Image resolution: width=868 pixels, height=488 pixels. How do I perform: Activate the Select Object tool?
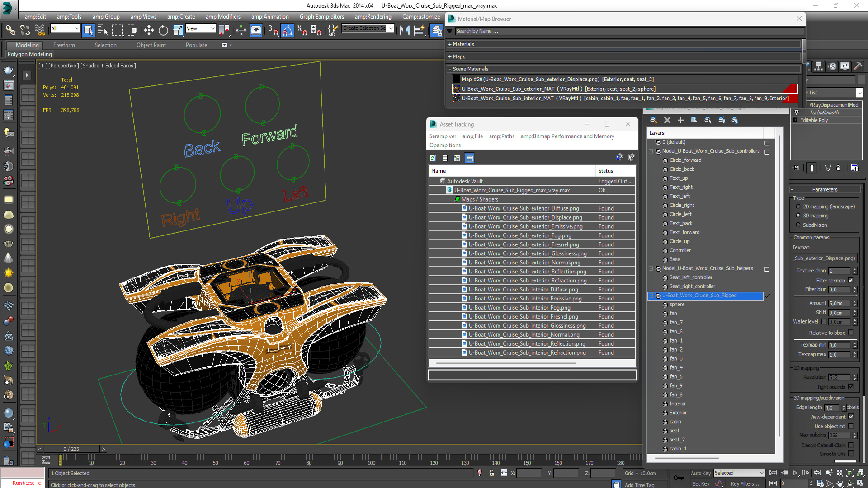(x=89, y=30)
